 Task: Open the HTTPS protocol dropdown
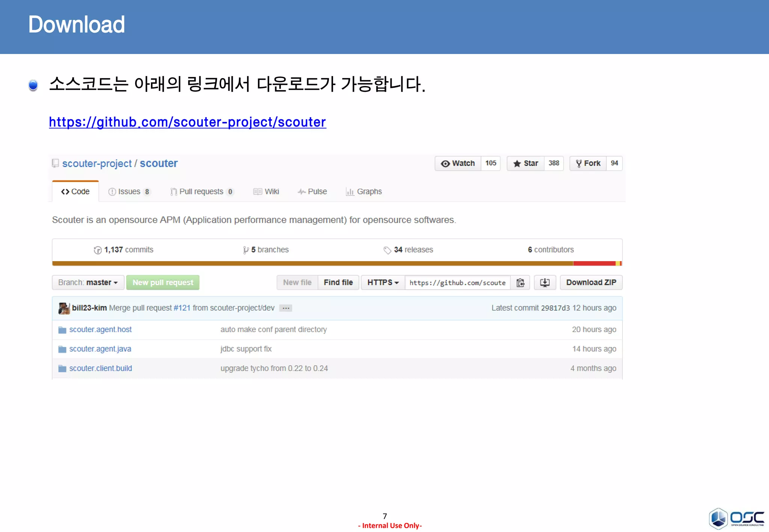(383, 283)
